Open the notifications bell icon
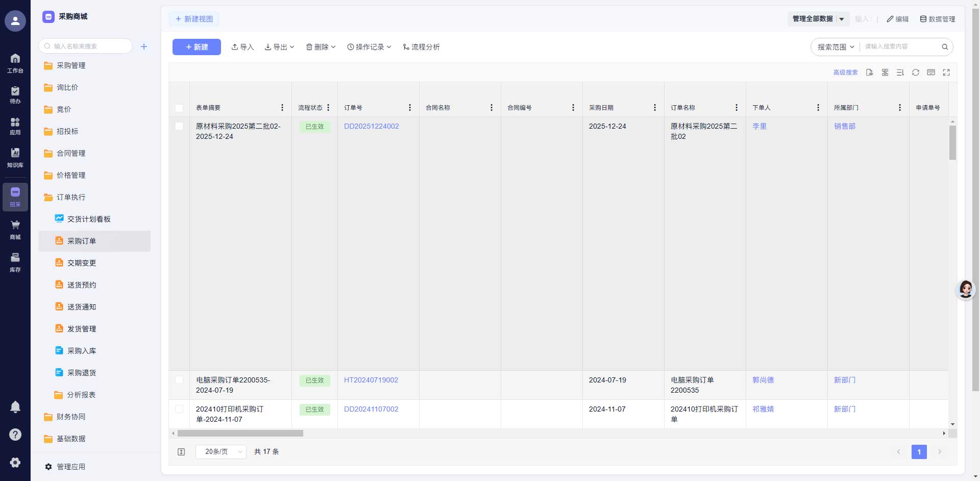This screenshot has height=481, width=980. 15,406
